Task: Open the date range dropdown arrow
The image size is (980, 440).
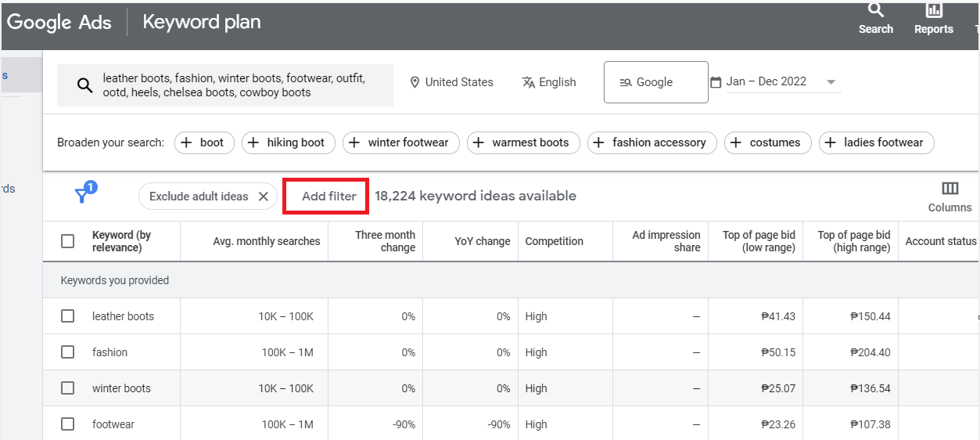Action: tap(831, 82)
